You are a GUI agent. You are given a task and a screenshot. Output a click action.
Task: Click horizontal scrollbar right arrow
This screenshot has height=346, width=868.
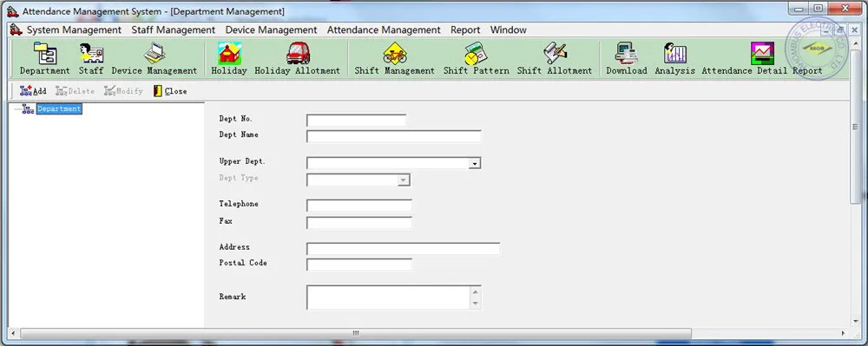tap(844, 333)
